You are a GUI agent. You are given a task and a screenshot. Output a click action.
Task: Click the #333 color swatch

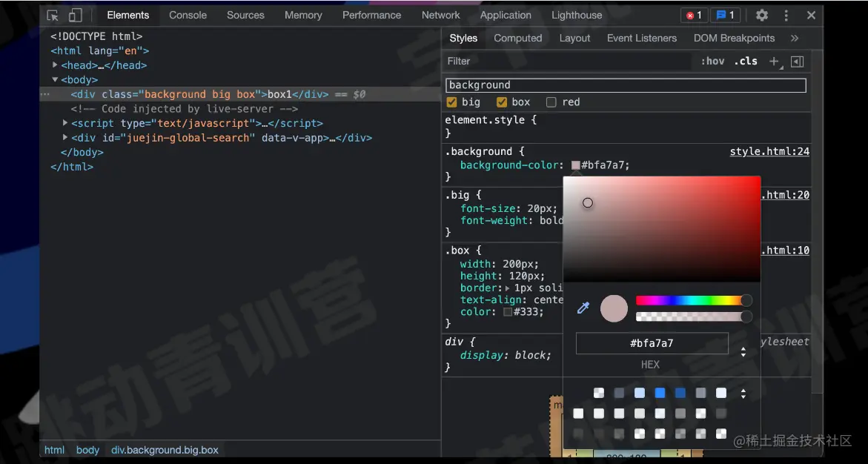(508, 312)
